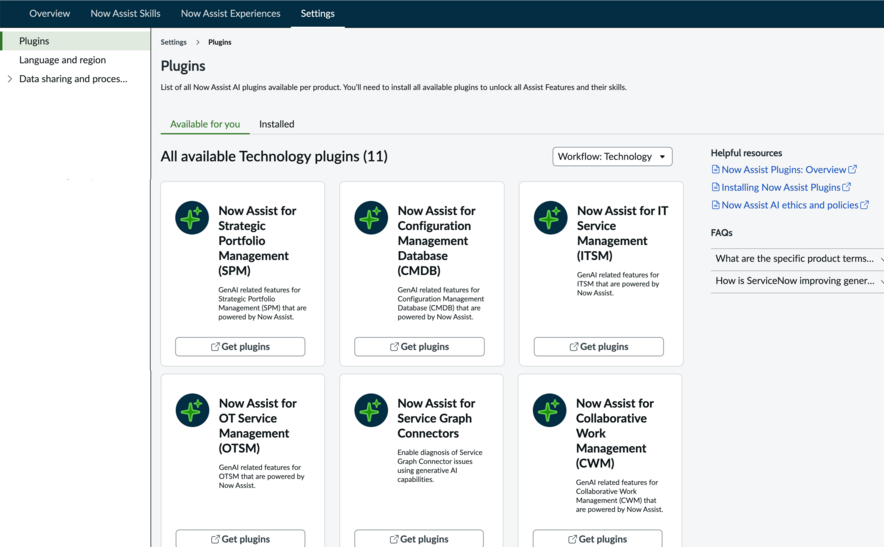Open the Workflow: Technology dropdown
Viewport: 884px width, 547px height.
pos(612,156)
